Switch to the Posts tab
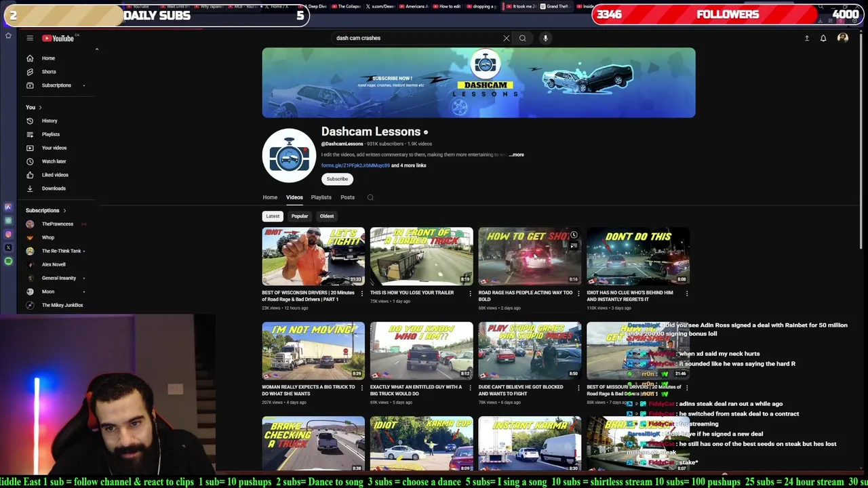The height and width of the screenshot is (488, 868). 347,197
